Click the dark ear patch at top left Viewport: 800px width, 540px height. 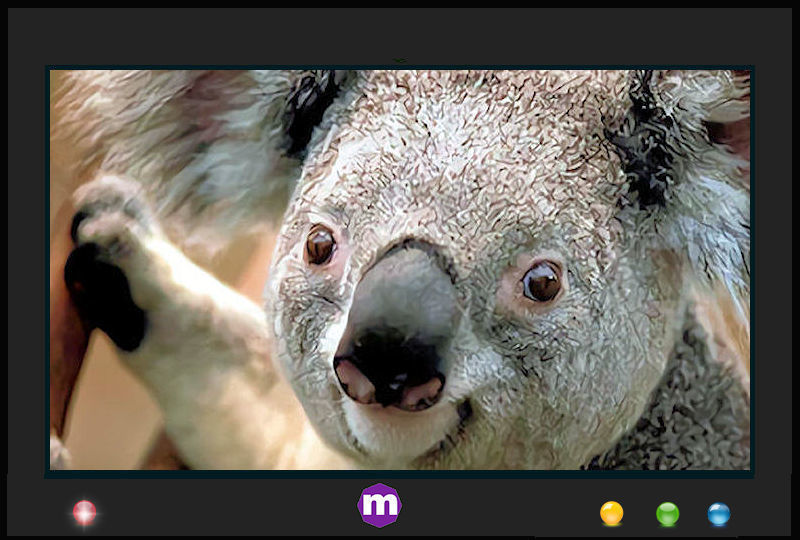click(310, 105)
